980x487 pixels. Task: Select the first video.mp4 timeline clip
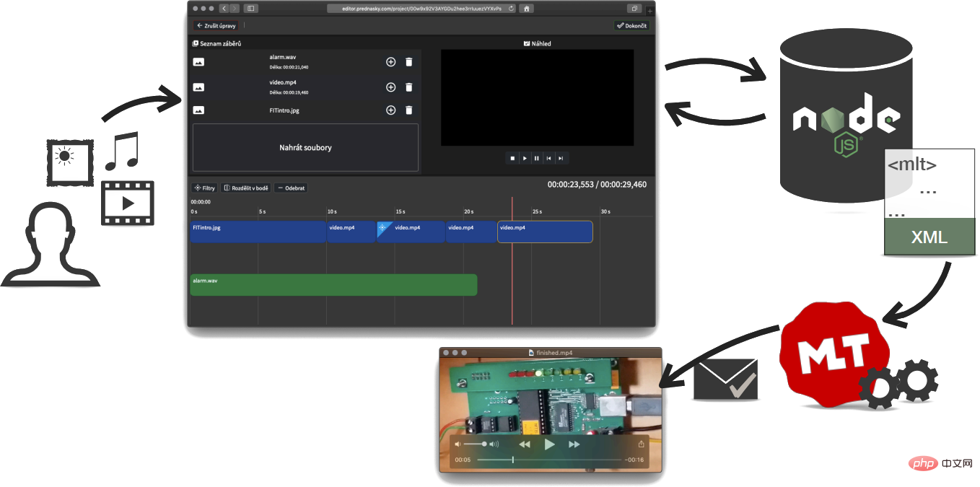[351, 232]
